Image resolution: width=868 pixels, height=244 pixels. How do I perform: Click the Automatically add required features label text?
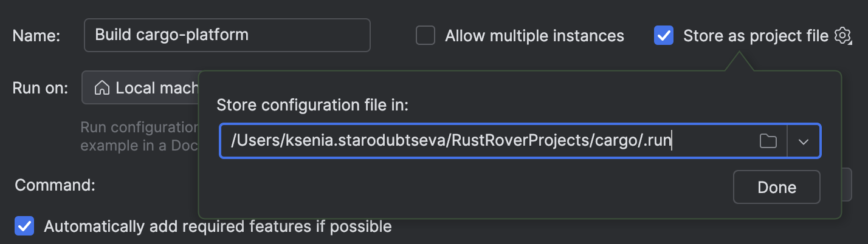(218, 227)
